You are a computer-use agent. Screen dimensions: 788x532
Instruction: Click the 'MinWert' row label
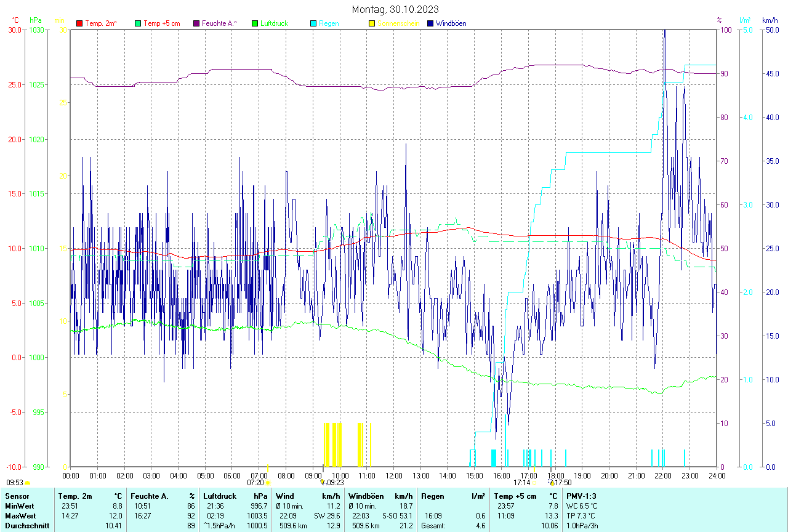pyautogui.click(x=19, y=506)
